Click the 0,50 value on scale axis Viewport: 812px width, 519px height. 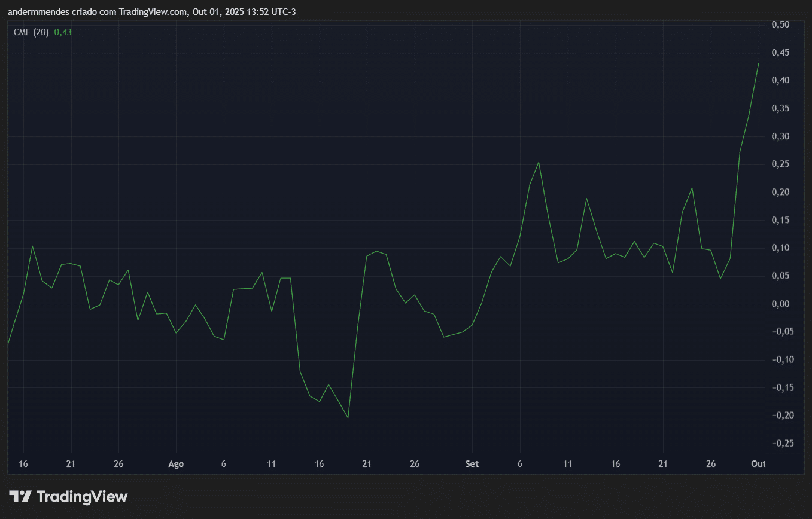point(781,25)
